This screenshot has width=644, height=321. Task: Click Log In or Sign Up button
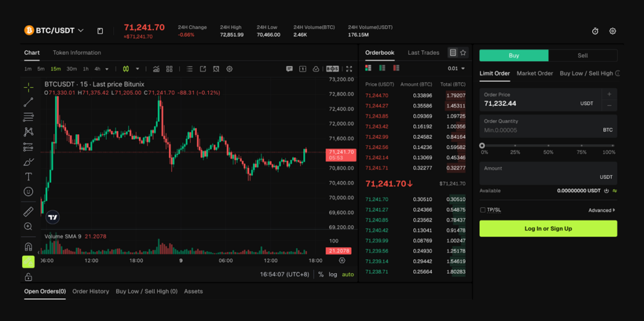pyautogui.click(x=548, y=228)
